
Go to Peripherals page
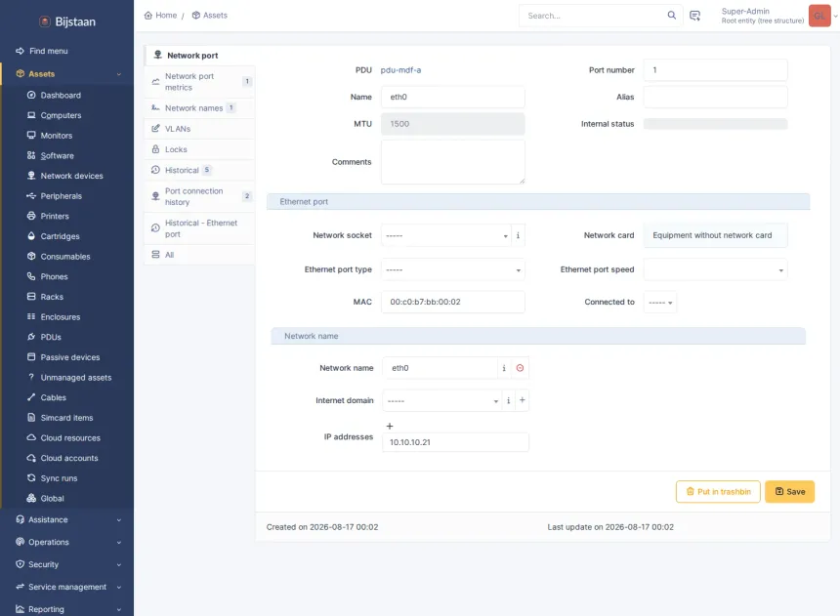[62, 196]
